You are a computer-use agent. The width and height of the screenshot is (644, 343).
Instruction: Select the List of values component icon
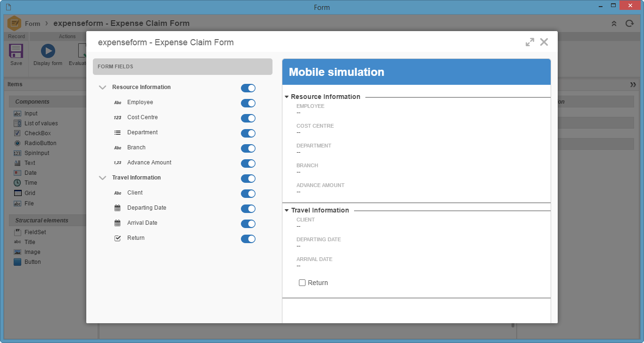pyautogui.click(x=17, y=123)
